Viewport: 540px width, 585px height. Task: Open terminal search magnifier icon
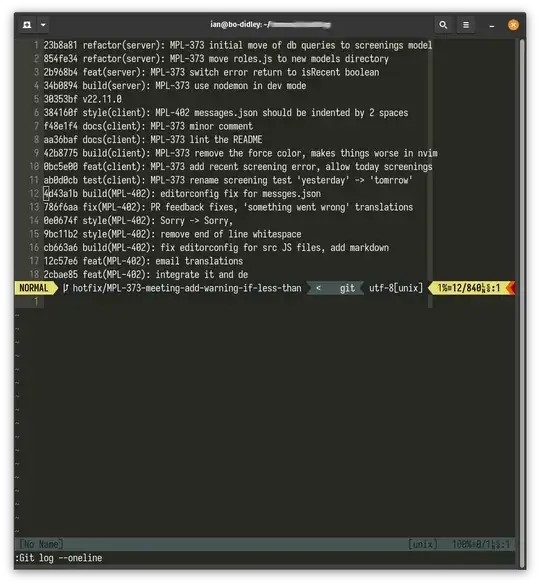[x=443, y=25]
